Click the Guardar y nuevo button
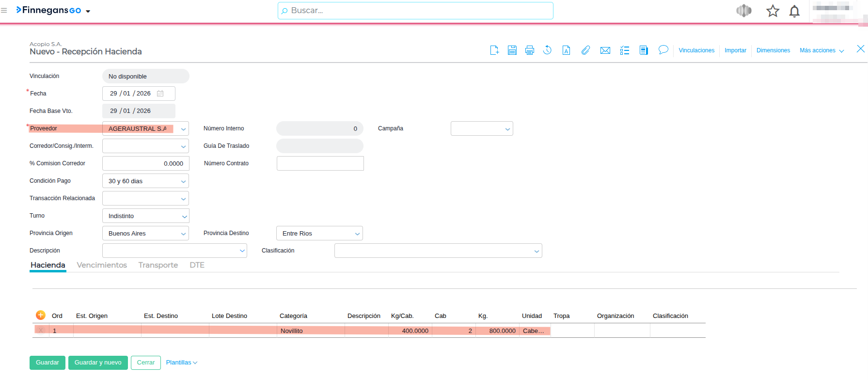This screenshot has width=868, height=380. pos(98,363)
